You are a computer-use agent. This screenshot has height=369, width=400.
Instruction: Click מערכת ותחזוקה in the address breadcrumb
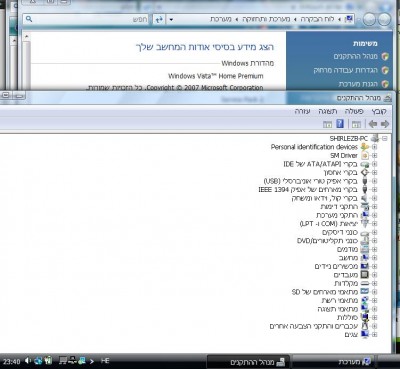click(266, 19)
